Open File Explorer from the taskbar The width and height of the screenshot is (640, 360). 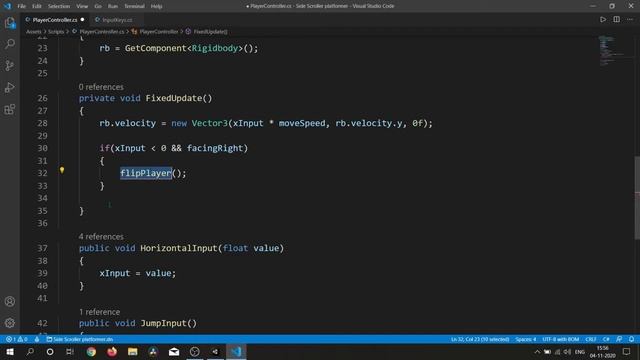[133, 351]
